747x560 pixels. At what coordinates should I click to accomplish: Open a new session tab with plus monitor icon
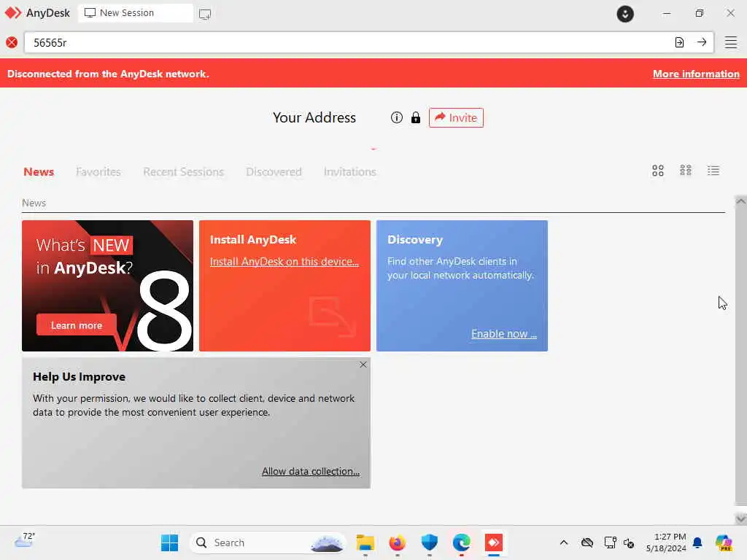click(205, 14)
